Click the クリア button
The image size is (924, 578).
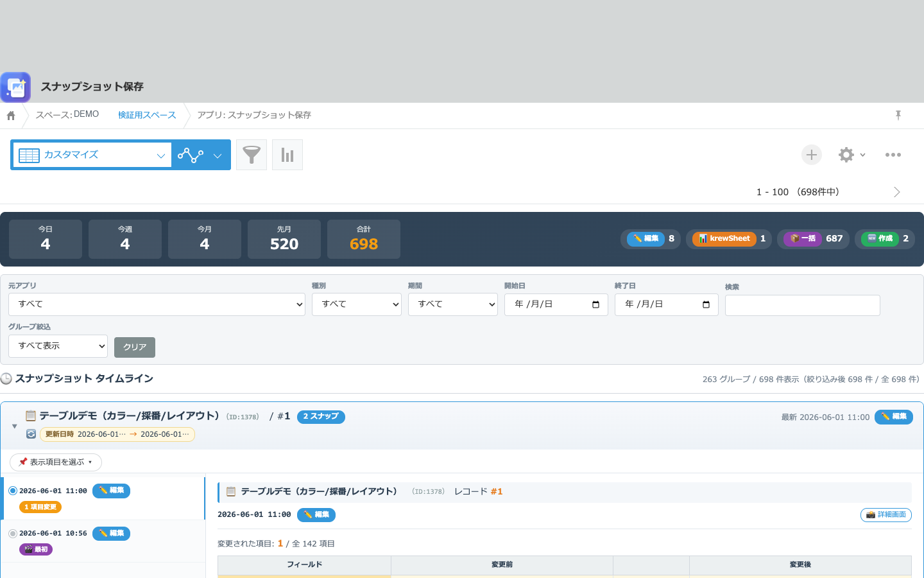pyautogui.click(x=135, y=347)
